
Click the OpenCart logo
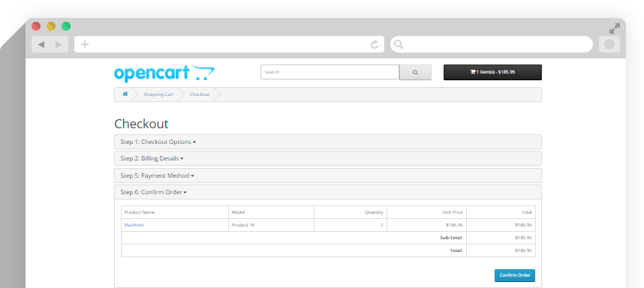[x=164, y=73]
